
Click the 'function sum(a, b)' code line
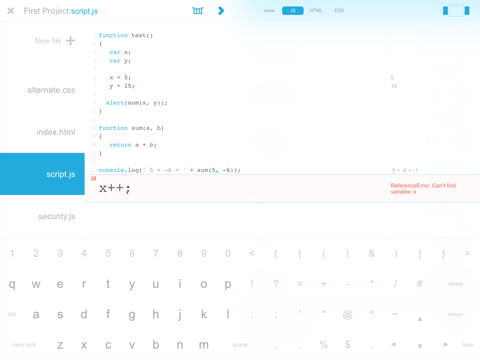click(x=131, y=128)
